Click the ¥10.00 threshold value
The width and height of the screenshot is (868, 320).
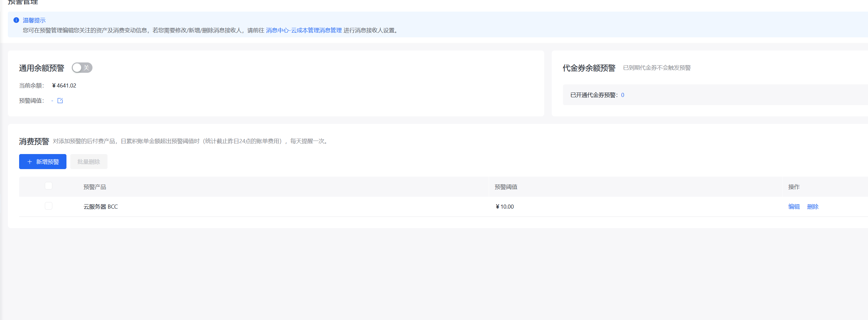(x=504, y=207)
